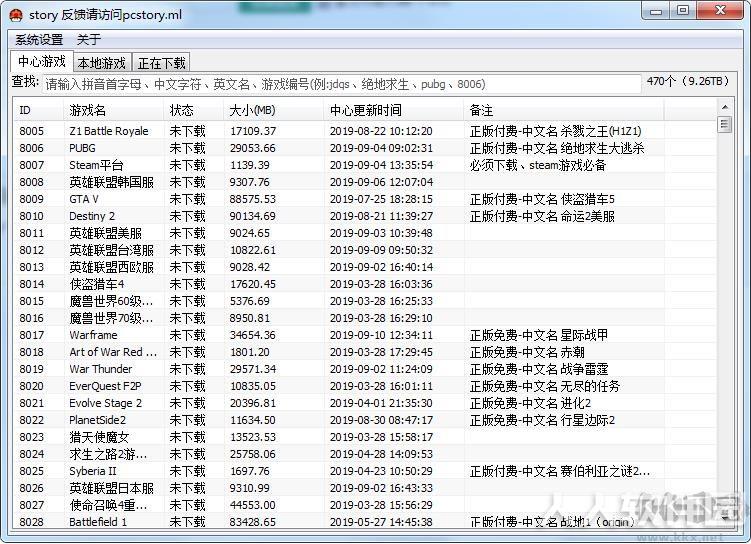Screen dimensions: 751x544
Task: Select the Evolve Stage 2 row
Action: (x=365, y=403)
